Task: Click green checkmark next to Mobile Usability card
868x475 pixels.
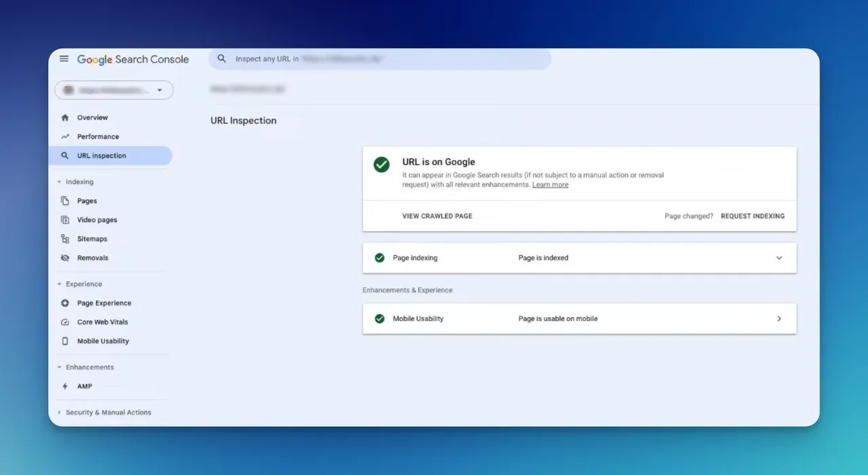Action: click(x=380, y=318)
